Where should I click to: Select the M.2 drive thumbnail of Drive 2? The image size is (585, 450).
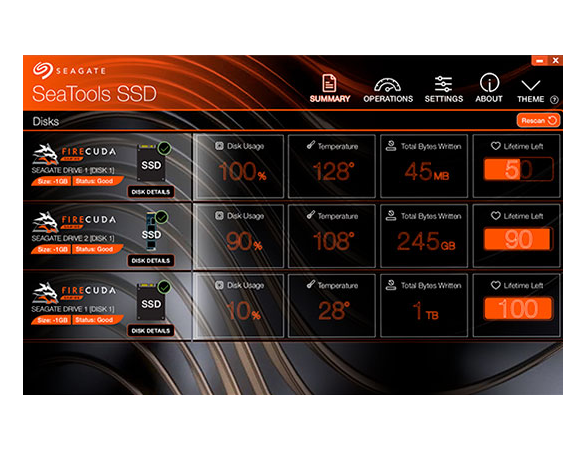pyautogui.click(x=151, y=232)
